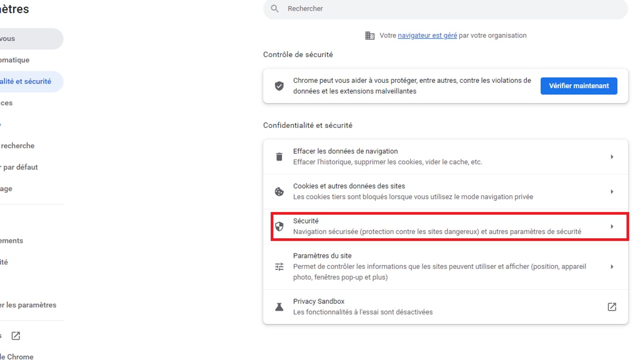Image resolution: width=644 pixels, height=362 pixels.
Task: Expand Effacer les données de navigation arrow
Action: 612,157
